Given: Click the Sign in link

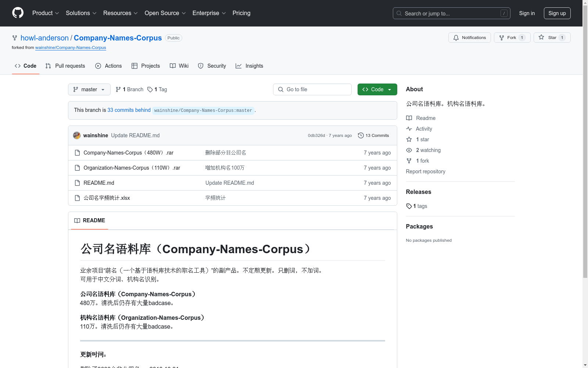Looking at the screenshot, I should [527, 13].
